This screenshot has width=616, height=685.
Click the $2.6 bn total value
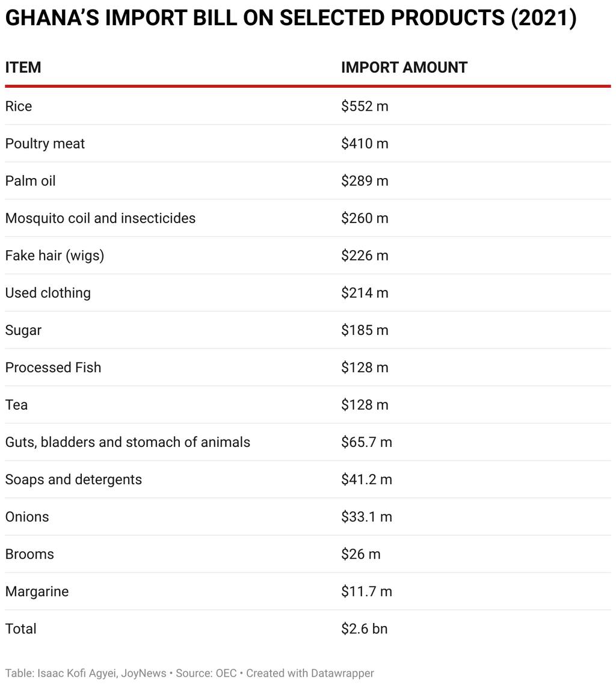coord(364,628)
